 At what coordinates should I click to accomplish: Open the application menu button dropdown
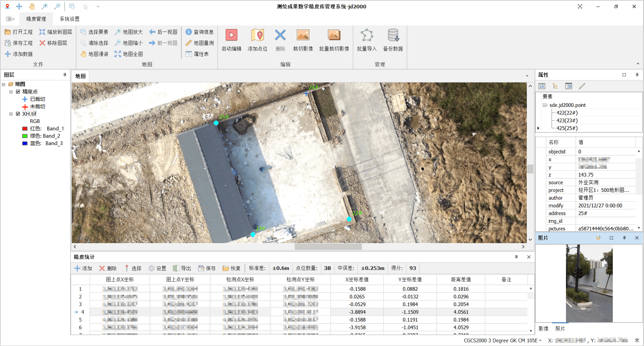[x=10, y=19]
